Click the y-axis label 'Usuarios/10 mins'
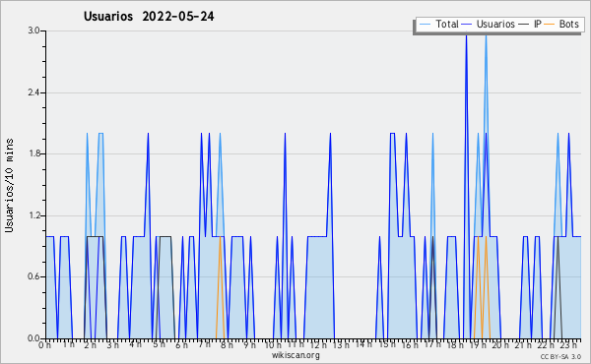The image size is (591, 364). 9,185
